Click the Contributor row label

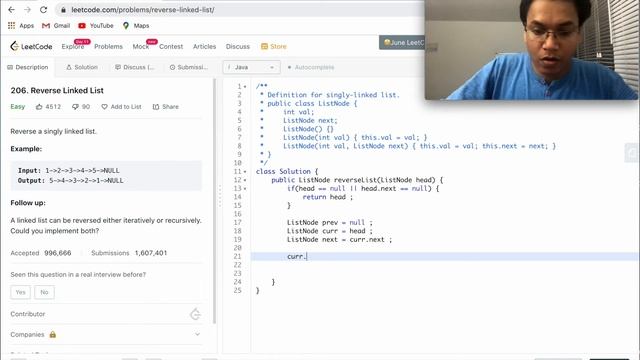pos(28,314)
